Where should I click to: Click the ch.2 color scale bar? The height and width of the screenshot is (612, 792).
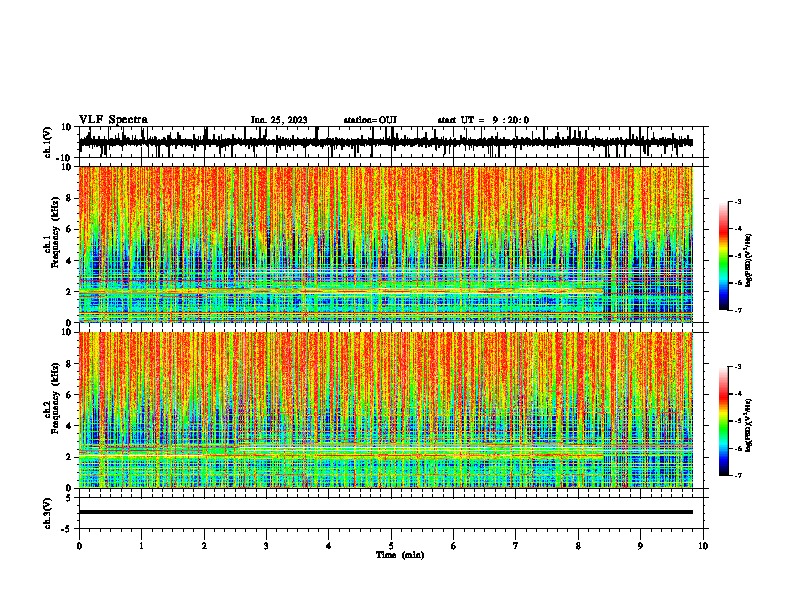tap(724, 421)
